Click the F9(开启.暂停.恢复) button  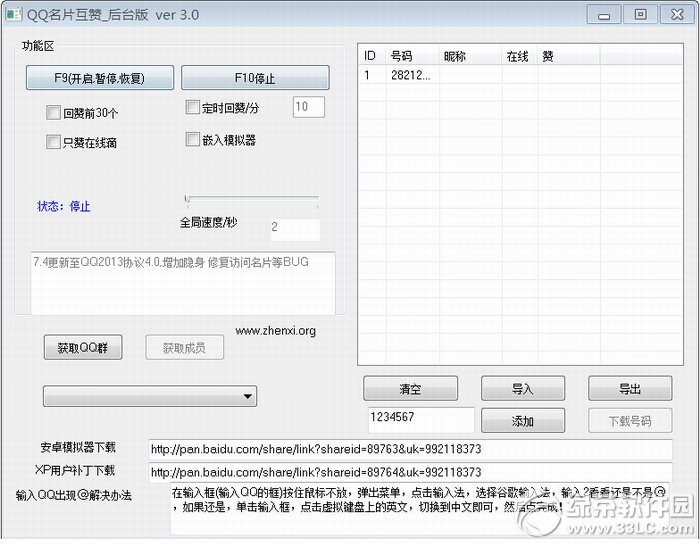(x=100, y=78)
